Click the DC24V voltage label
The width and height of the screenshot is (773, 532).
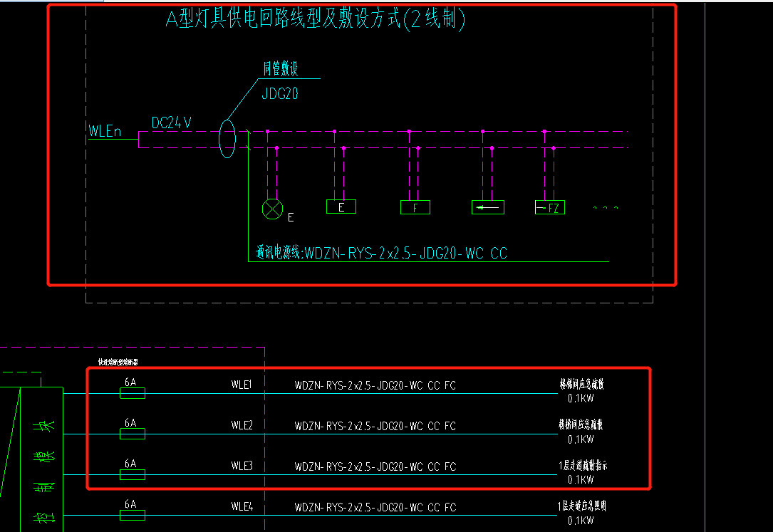[172, 122]
